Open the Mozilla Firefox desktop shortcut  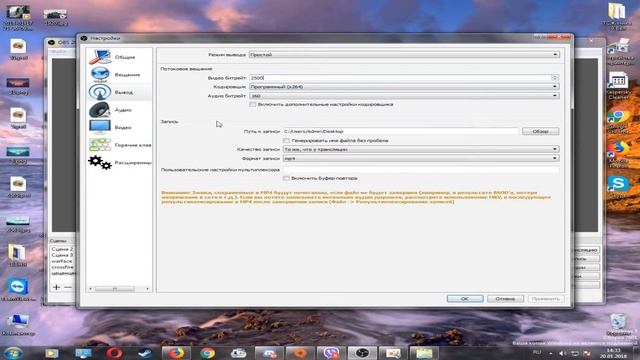click(x=618, y=155)
